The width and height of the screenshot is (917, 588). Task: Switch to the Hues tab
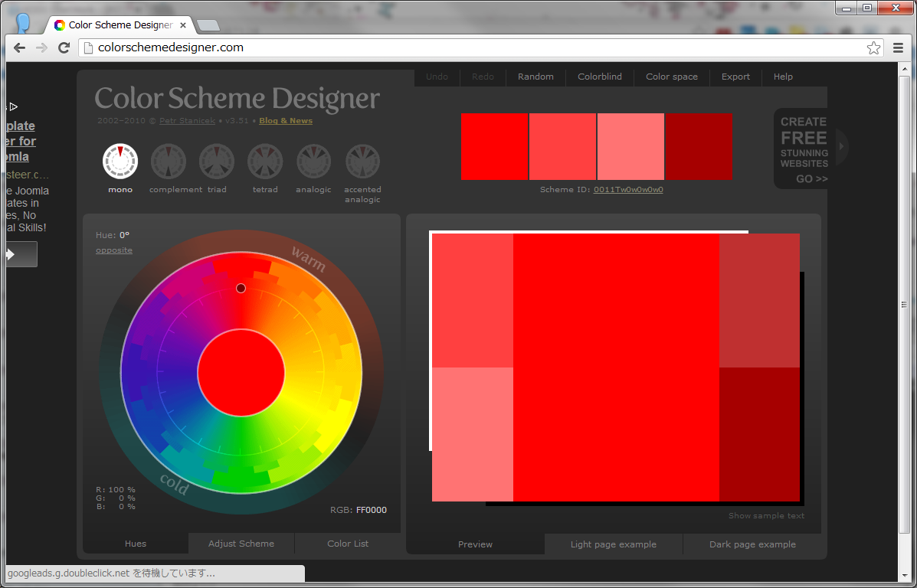click(x=136, y=544)
